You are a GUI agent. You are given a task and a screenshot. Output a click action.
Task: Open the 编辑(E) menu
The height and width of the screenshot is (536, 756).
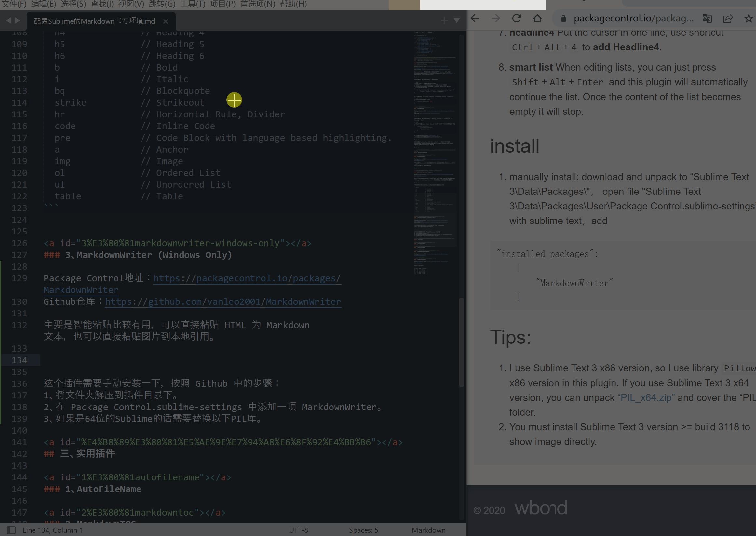[x=44, y=4]
